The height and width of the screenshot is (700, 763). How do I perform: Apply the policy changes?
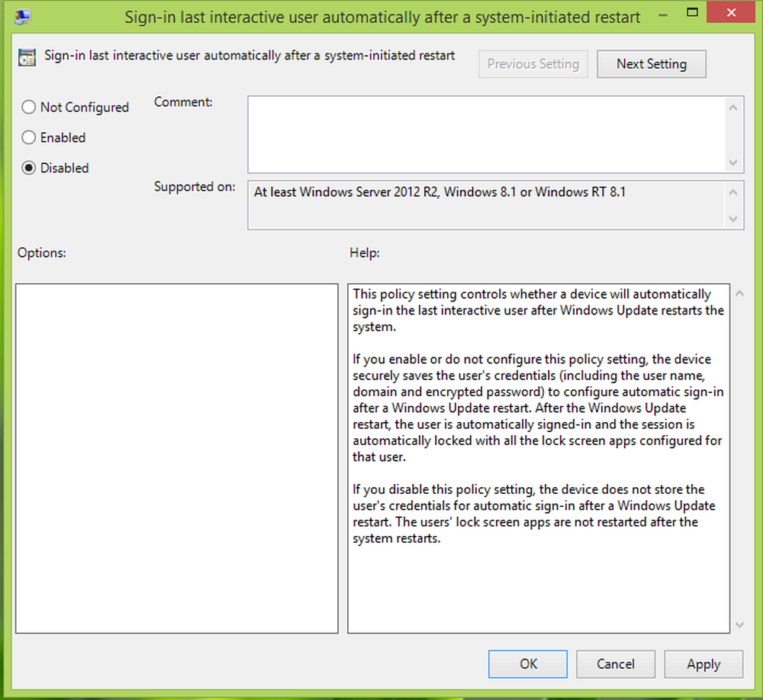pos(703,663)
